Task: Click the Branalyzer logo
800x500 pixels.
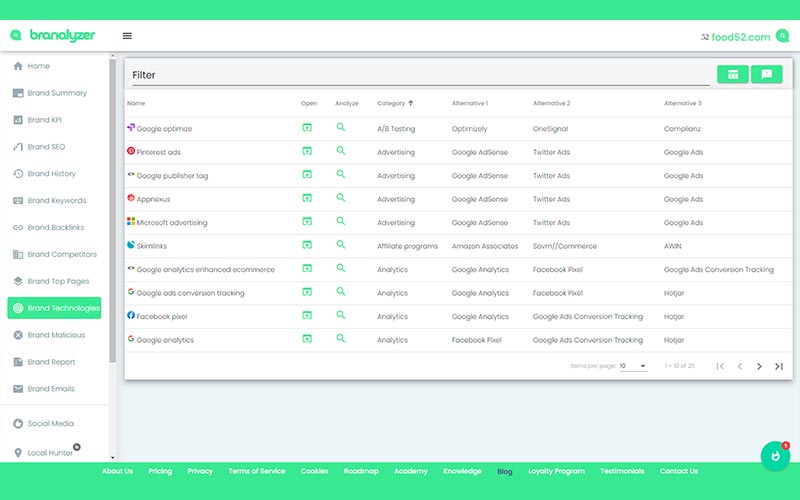Action: click(x=53, y=35)
